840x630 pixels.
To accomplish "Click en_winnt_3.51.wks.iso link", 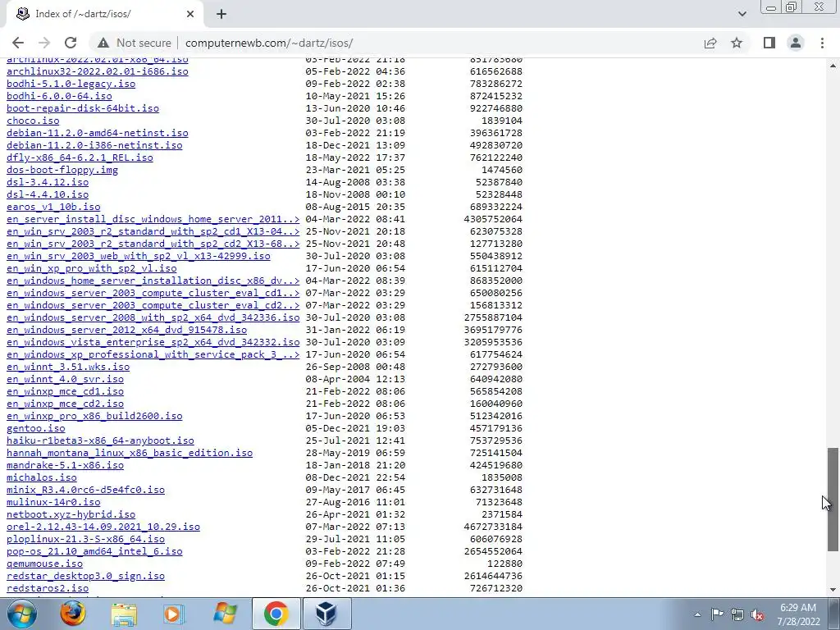I will pos(68,367).
